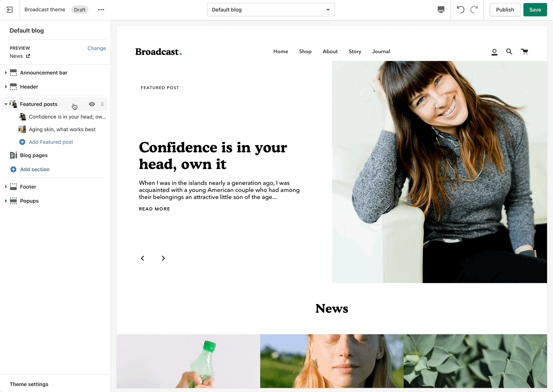Open the shopping cart icon
Viewport: 553px width, 392px height.
tap(524, 52)
